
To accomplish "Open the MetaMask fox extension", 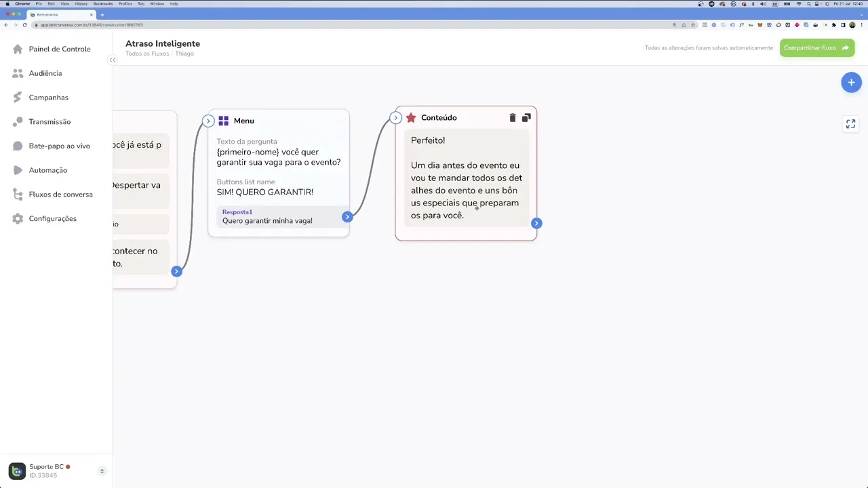I will pyautogui.click(x=760, y=25).
